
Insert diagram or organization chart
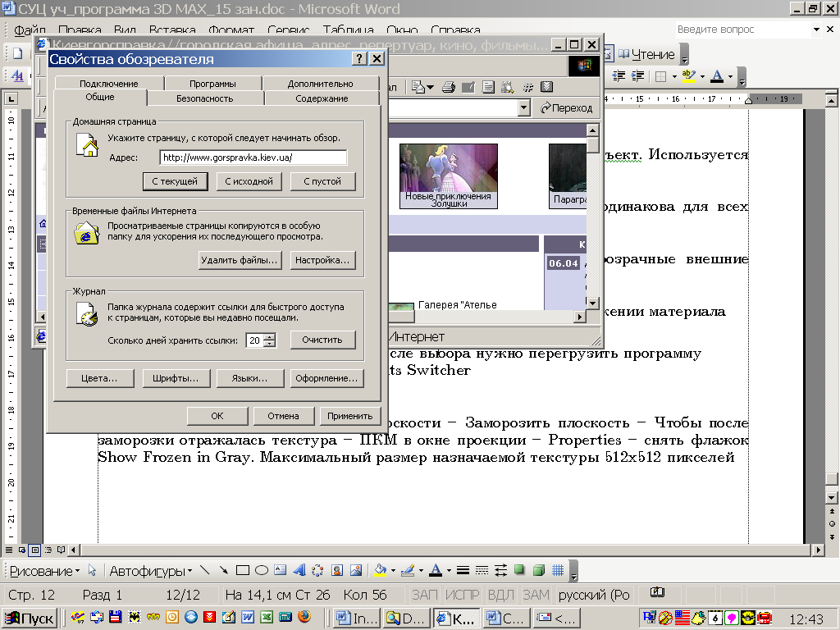pos(317,571)
